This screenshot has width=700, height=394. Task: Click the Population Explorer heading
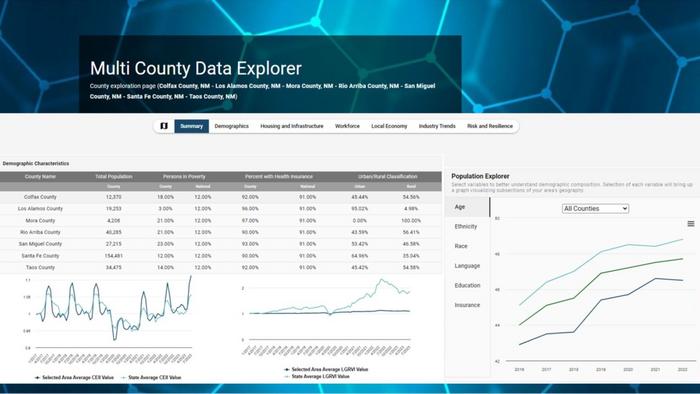coord(480,176)
